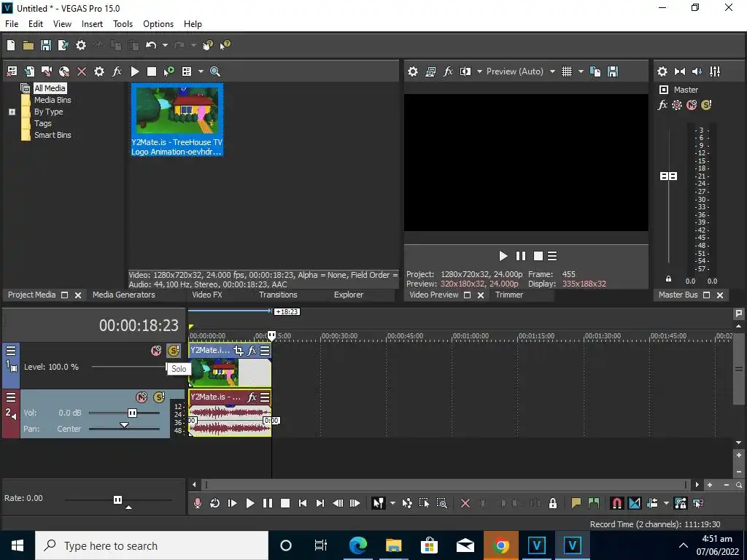
Task: Undo last action with curved arrow
Action: 151,45
